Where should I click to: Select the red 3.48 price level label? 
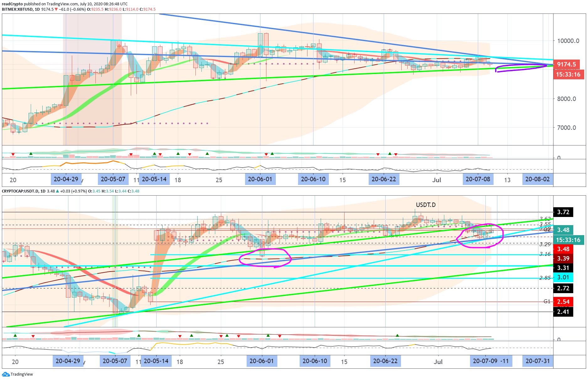(x=563, y=249)
